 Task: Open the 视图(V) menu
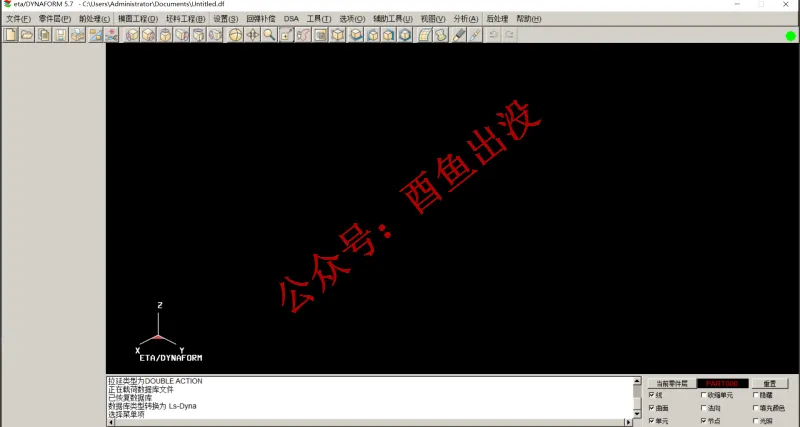433,19
